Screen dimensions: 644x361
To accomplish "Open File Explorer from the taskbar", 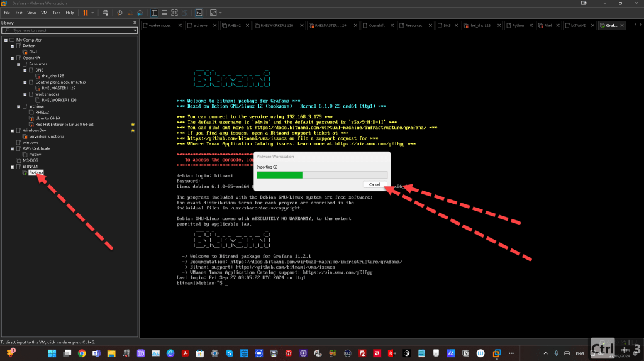I will 111,353.
